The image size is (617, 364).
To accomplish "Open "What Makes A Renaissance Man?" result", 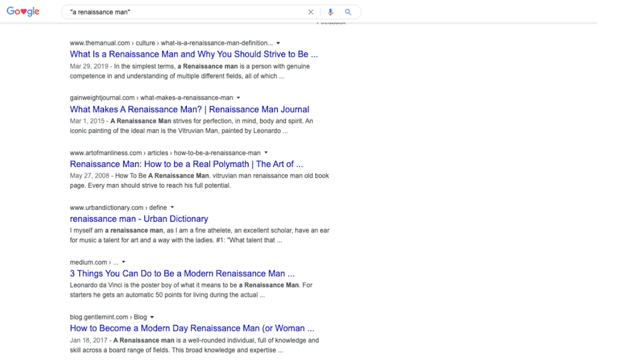I will 190,109.
